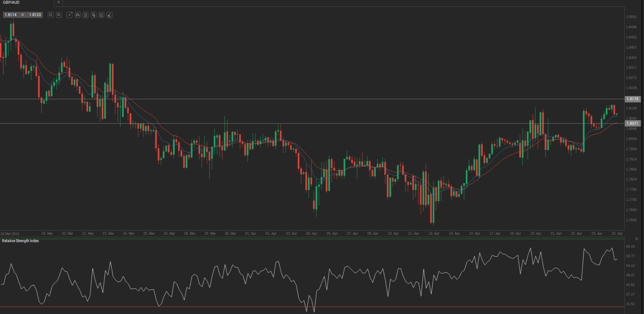Open the candlestick chart type icon

pyautogui.click(x=78, y=15)
